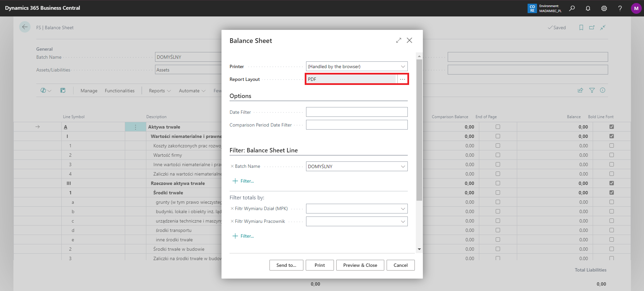Click the bookmark icon on page header
Viewport: 644px width, 291px height.
click(x=581, y=28)
